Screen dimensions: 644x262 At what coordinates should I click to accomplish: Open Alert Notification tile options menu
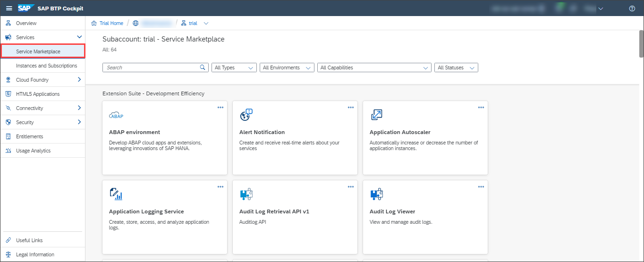pos(351,107)
